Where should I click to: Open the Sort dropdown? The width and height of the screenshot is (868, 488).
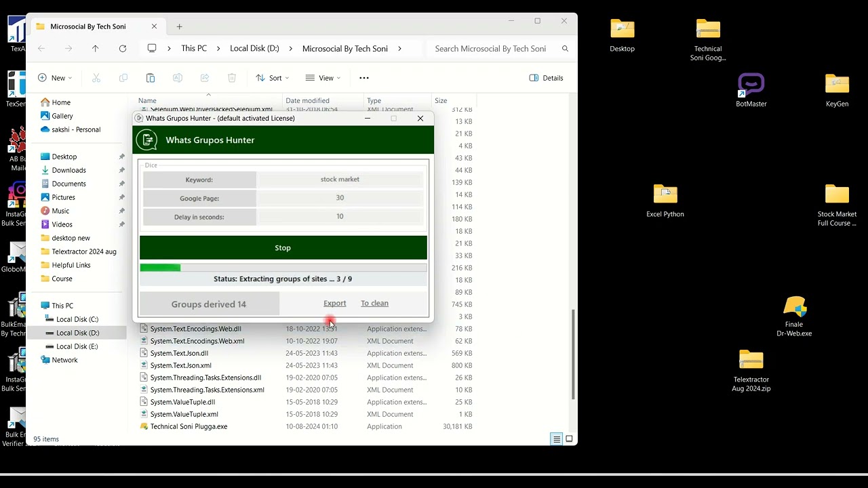(x=272, y=78)
